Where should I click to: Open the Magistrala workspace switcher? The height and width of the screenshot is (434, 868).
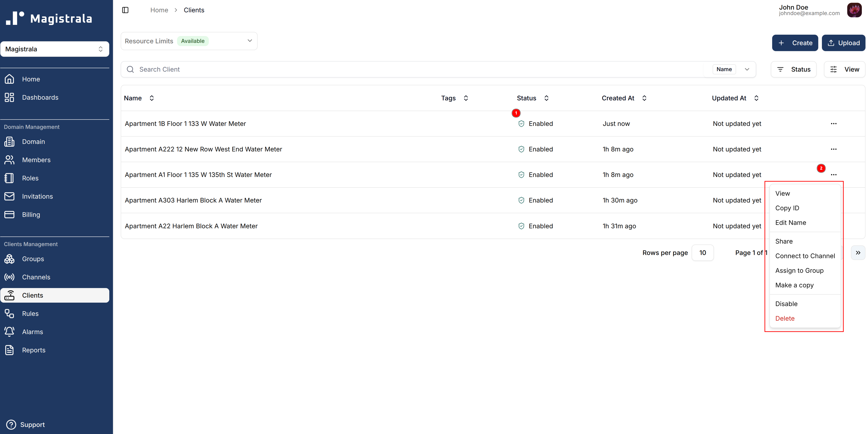coord(55,49)
